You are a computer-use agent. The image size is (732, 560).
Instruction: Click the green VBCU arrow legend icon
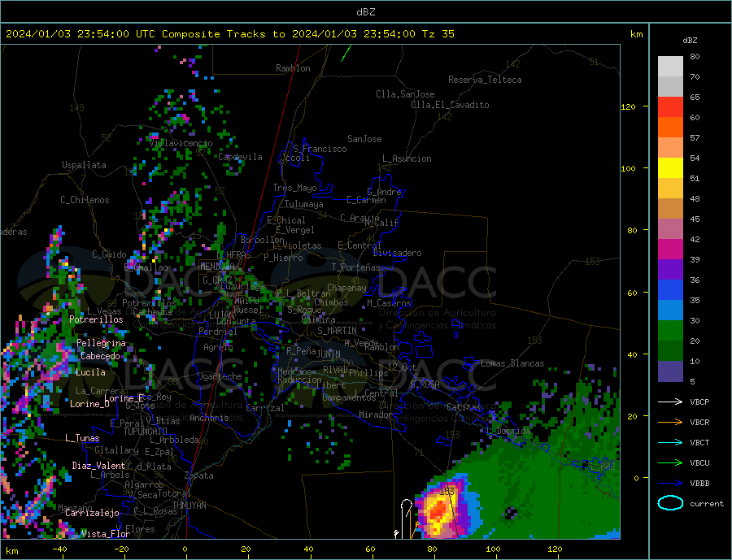pyautogui.click(x=670, y=463)
